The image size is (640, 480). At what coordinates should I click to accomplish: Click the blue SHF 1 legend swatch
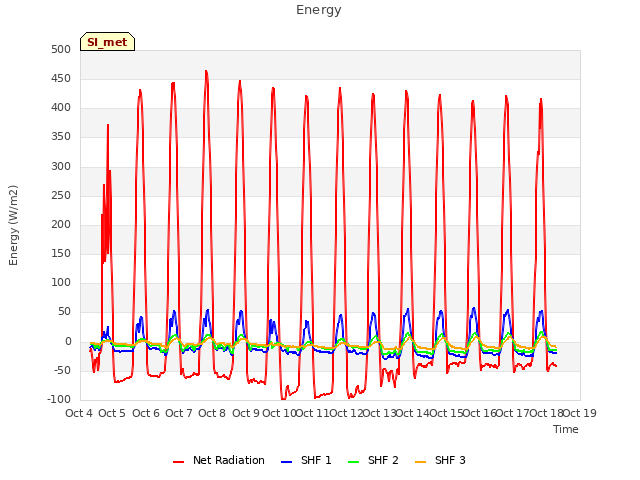(287, 462)
